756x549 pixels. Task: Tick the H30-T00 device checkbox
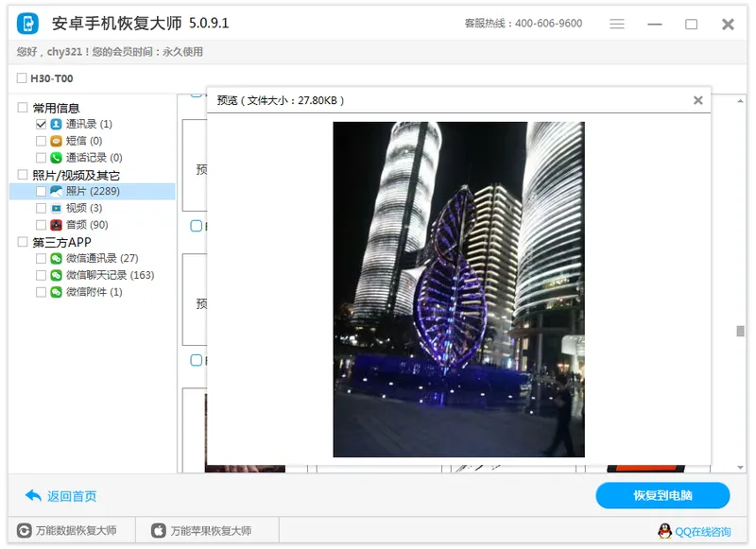tap(22, 78)
